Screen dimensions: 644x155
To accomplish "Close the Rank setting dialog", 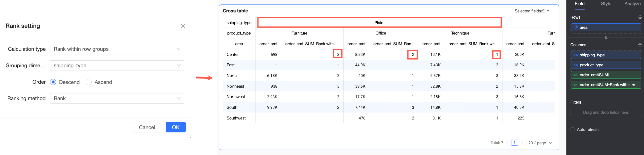I will pyautogui.click(x=183, y=26).
